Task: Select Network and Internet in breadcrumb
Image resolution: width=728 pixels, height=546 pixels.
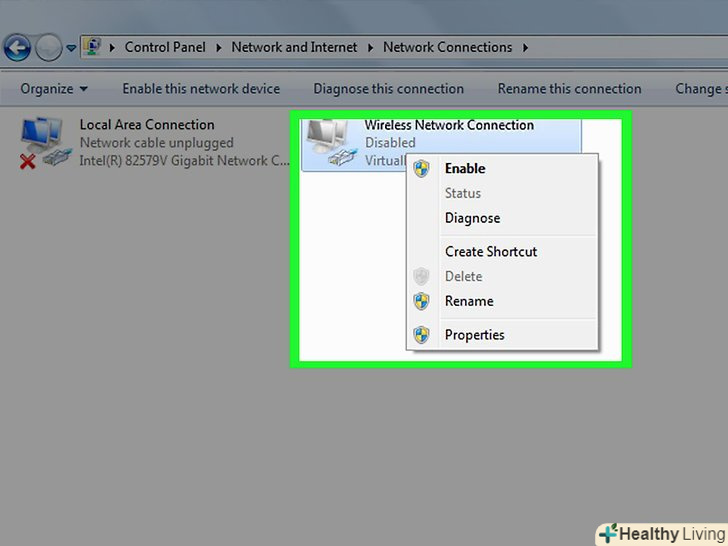Action: pos(294,47)
